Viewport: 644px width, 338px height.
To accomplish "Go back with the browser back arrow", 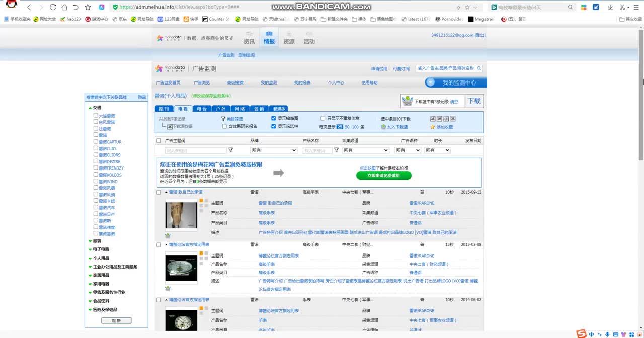I will 29,7.
